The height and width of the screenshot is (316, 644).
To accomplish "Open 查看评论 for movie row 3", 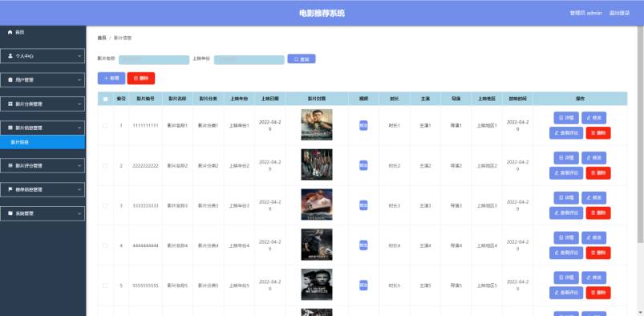I will point(566,213).
